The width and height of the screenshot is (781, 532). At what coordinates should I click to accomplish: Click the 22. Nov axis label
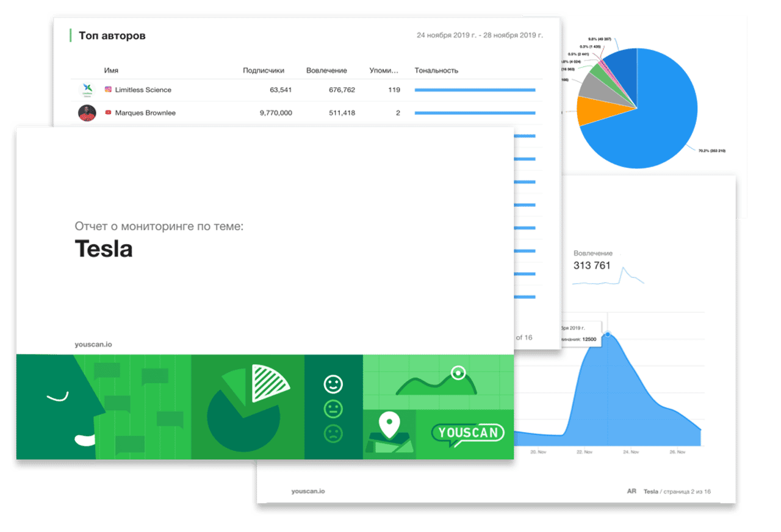coord(585,452)
